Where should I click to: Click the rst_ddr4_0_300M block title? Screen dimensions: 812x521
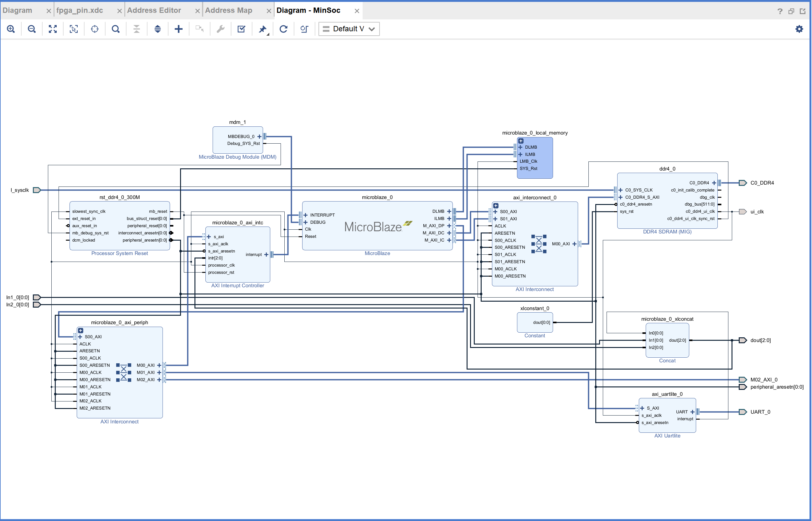(x=120, y=197)
